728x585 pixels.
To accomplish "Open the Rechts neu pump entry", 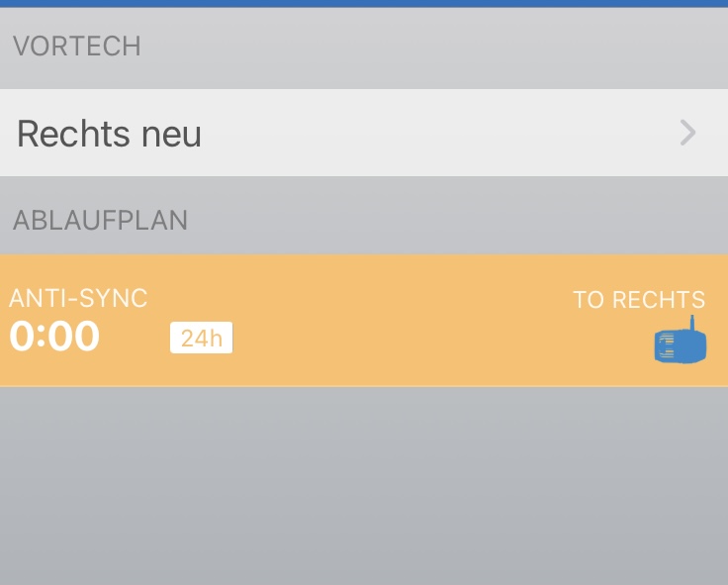I will 109,134.
